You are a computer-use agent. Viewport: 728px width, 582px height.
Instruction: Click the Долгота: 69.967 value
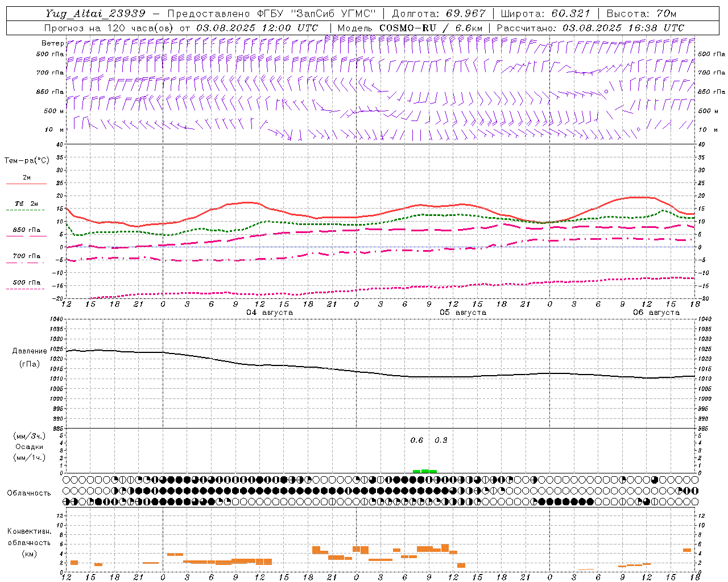pos(439,14)
